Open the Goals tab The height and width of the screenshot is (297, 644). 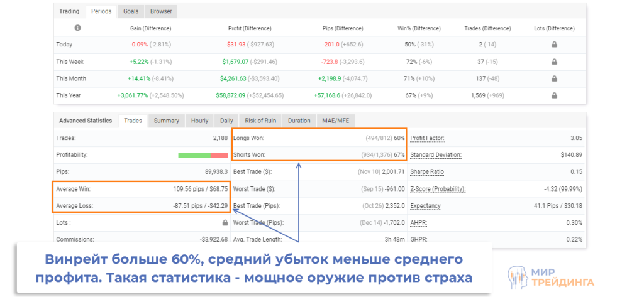tap(131, 11)
